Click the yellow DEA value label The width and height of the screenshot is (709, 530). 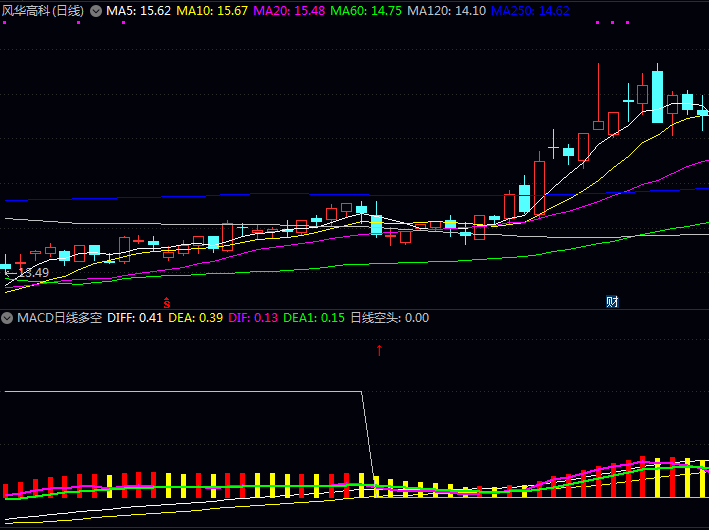(x=195, y=318)
